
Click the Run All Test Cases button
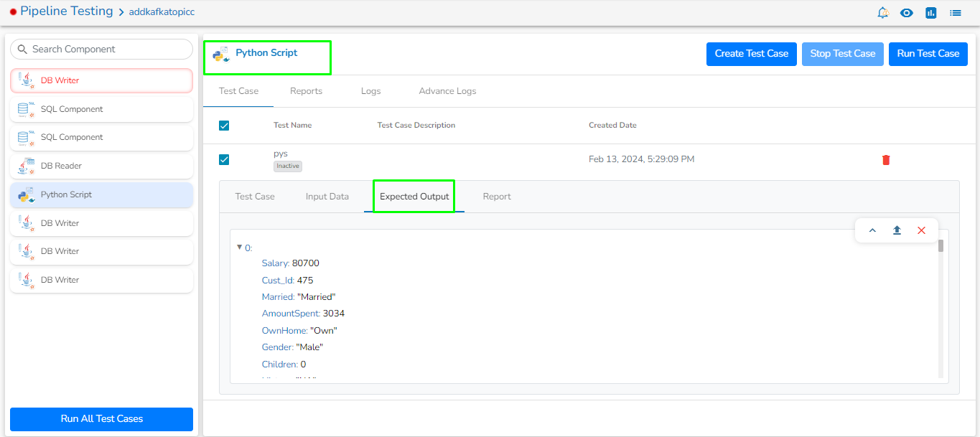[101, 419]
